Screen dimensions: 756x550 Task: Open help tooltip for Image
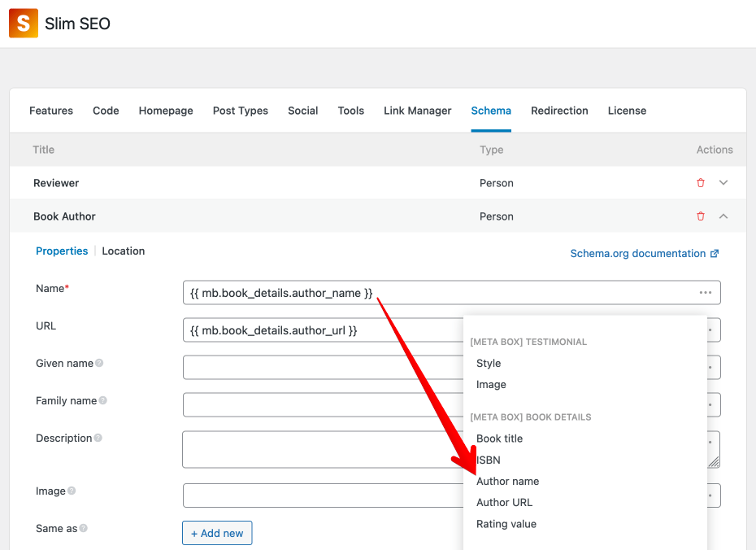coord(72,491)
